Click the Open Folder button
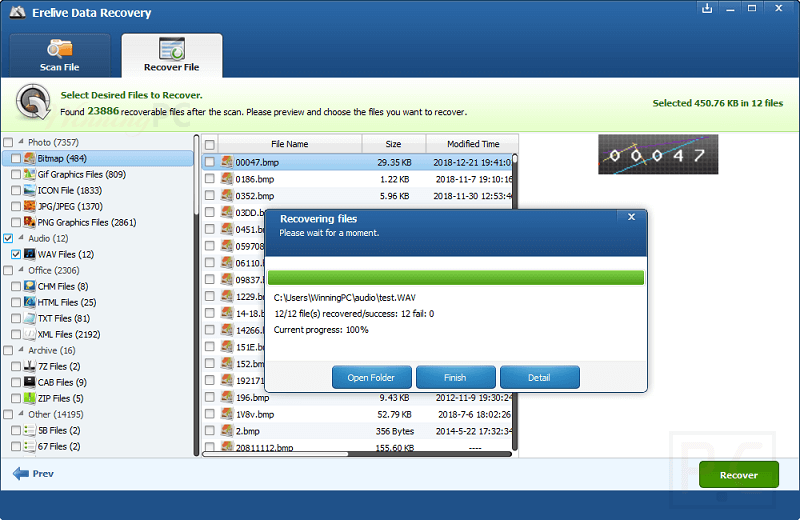Screen dimensions: 800x520 tap(371, 377)
